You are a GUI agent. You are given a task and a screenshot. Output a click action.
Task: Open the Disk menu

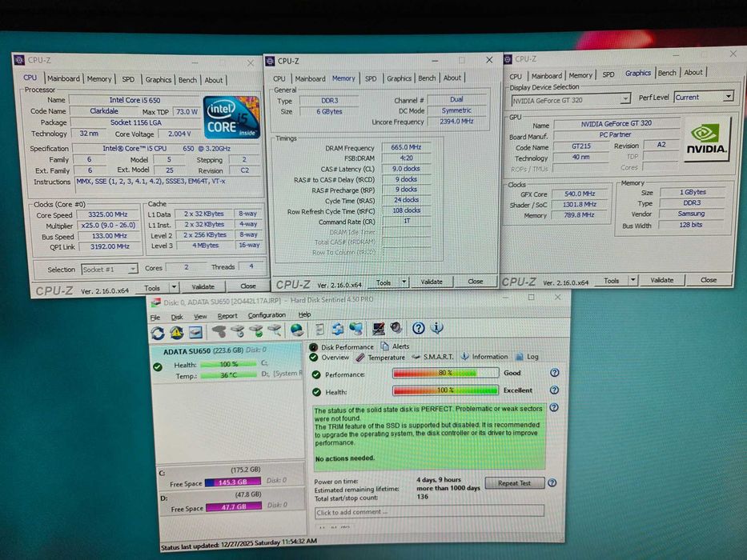(177, 317)
